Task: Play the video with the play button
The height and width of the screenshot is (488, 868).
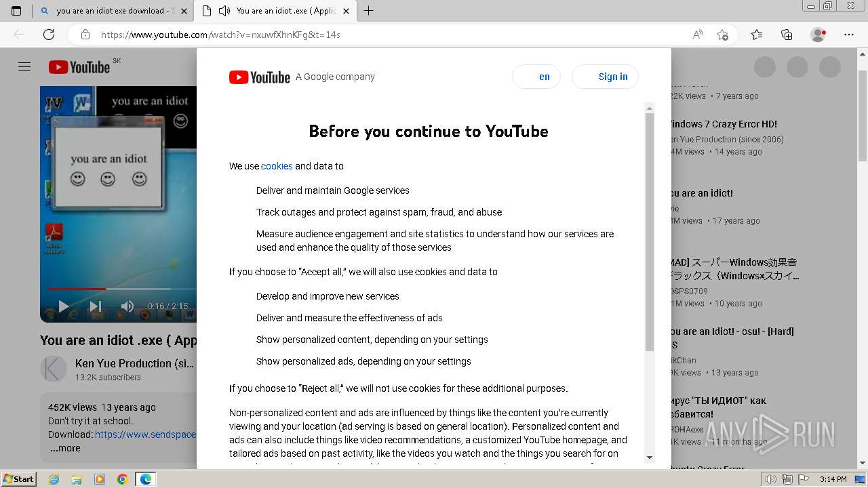Action: 63,306
